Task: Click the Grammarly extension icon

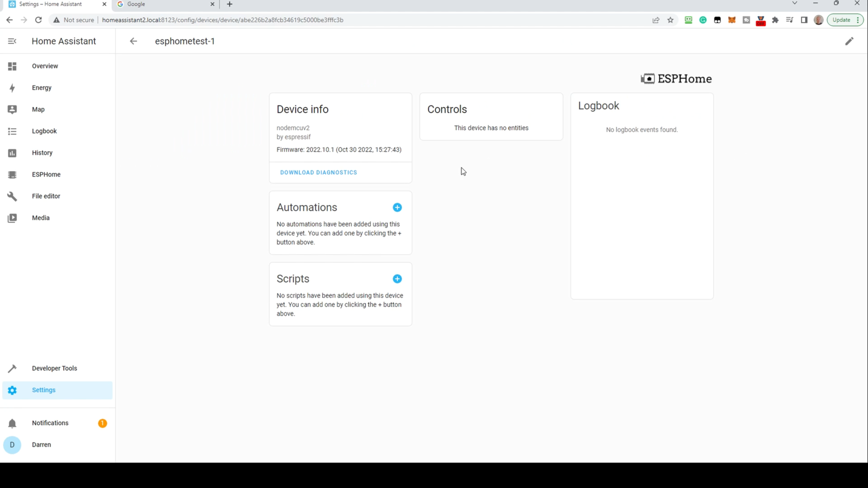Action: [703, 20]
